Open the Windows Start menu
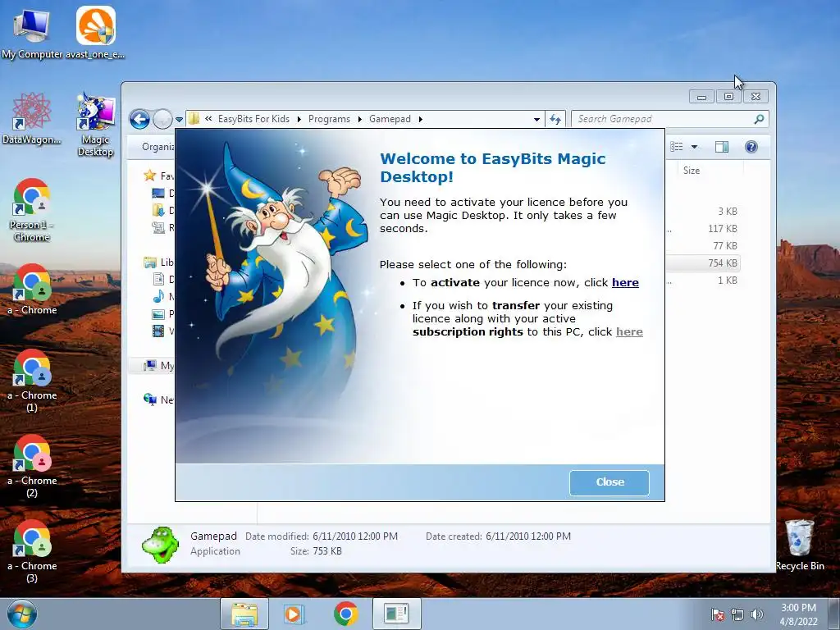 tap(22, 614)
